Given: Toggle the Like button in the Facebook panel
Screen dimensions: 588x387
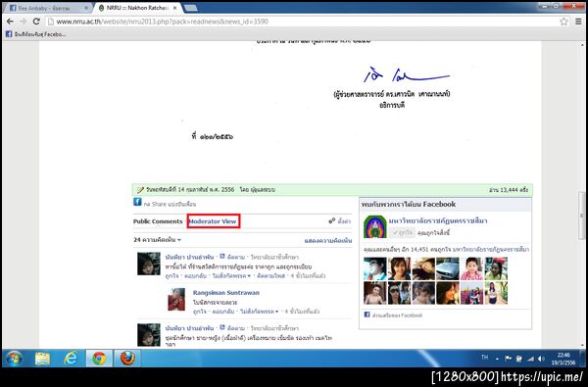Looking at the screenshot, I should point(402,233).
